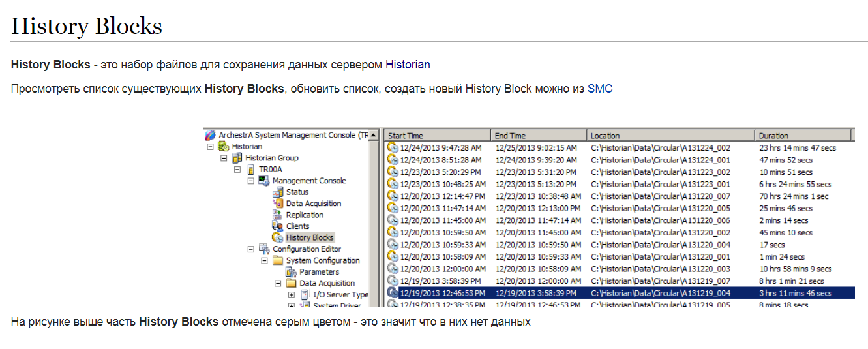This screenshot has width=868, height=349.
Task: Expand the I/O Server Type node
Action: [292, 295]
